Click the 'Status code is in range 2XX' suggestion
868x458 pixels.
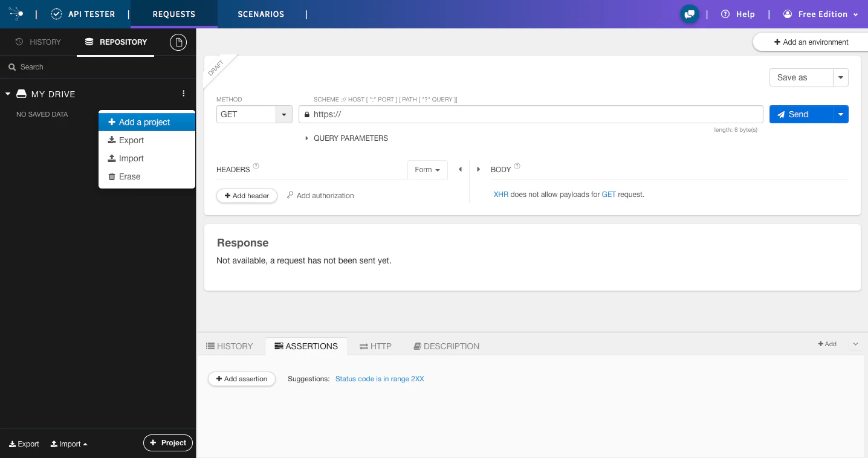[x=380, y=379]
